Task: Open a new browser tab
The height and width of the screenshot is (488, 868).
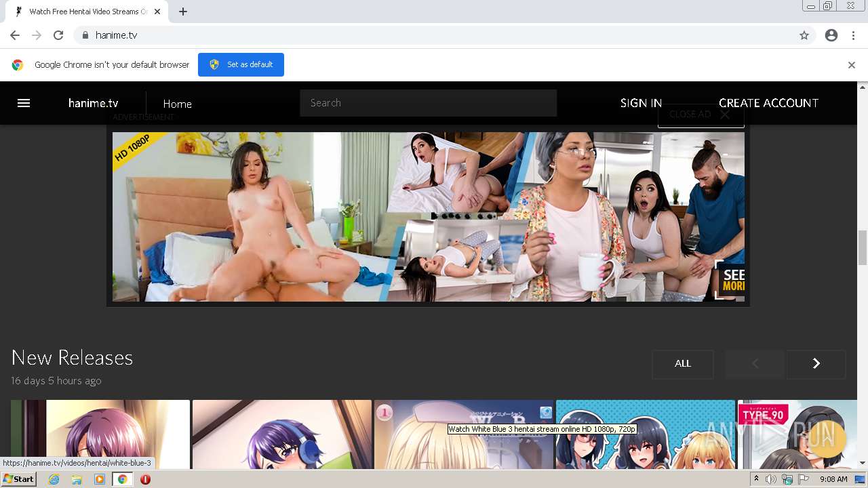Action: (x=183, y=12)
